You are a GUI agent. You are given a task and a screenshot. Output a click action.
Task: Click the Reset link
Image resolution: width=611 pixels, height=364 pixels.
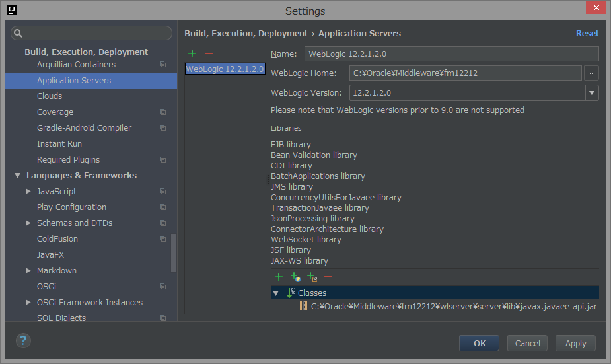pyautogui.click(x=587, y=33)
